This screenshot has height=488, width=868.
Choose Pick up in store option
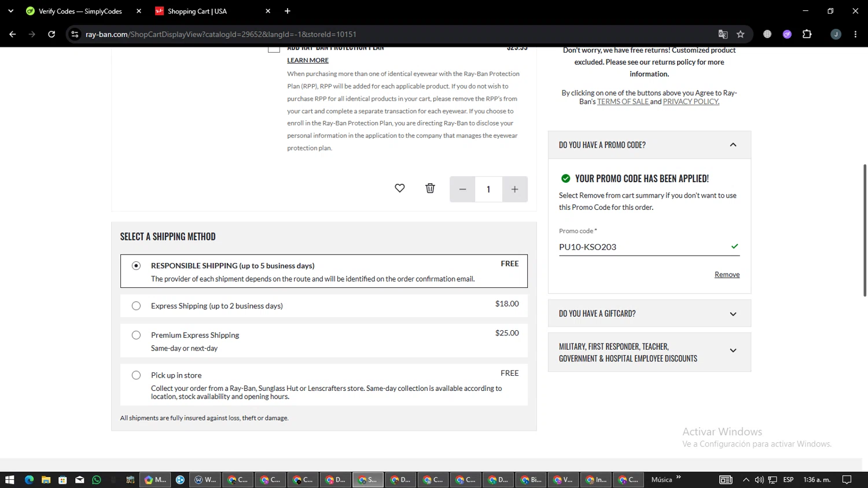[x=136, y=375]
